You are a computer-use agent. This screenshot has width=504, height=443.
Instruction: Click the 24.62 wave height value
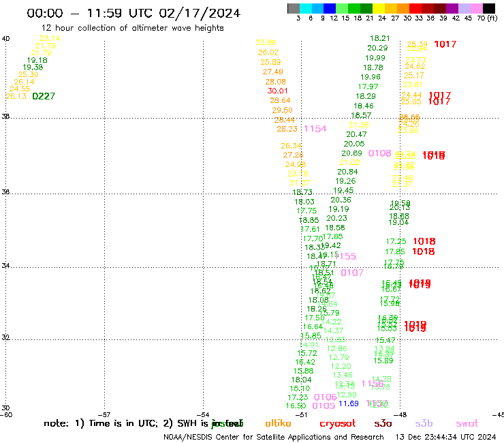tap(415, 66)
